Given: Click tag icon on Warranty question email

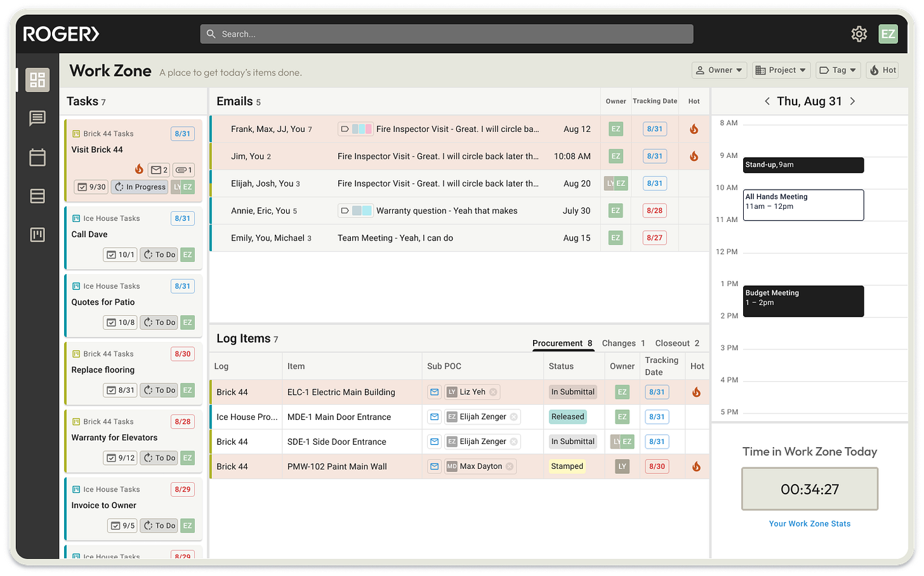Looking at the screenshot, I should pyautogui.click(x=345, y=211).
